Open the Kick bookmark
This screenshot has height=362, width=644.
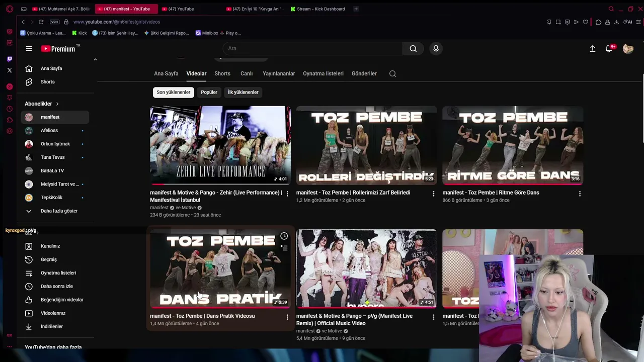click(79, 33)
